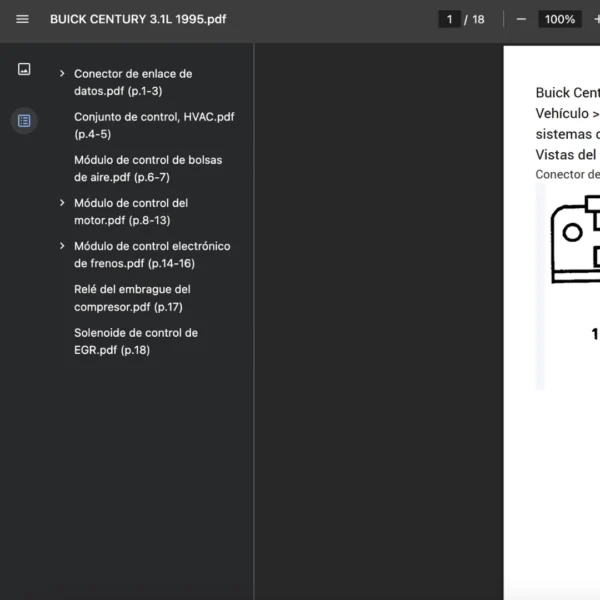Screen dimensions: 600x600
Task: Select the 100% zoom level field
Action: pyautogui.click(x=560, y=19)
